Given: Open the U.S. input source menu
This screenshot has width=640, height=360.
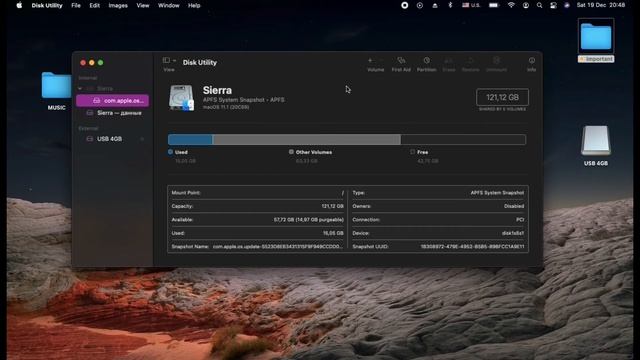Looking at the screenshot, I should point(471,5).
